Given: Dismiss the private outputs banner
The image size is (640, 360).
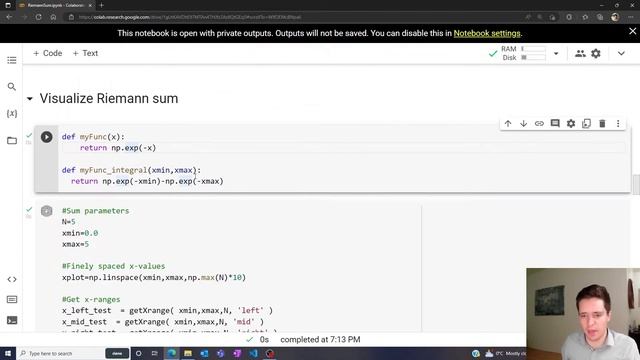Looking at the screenshot, I should [632, 31].
